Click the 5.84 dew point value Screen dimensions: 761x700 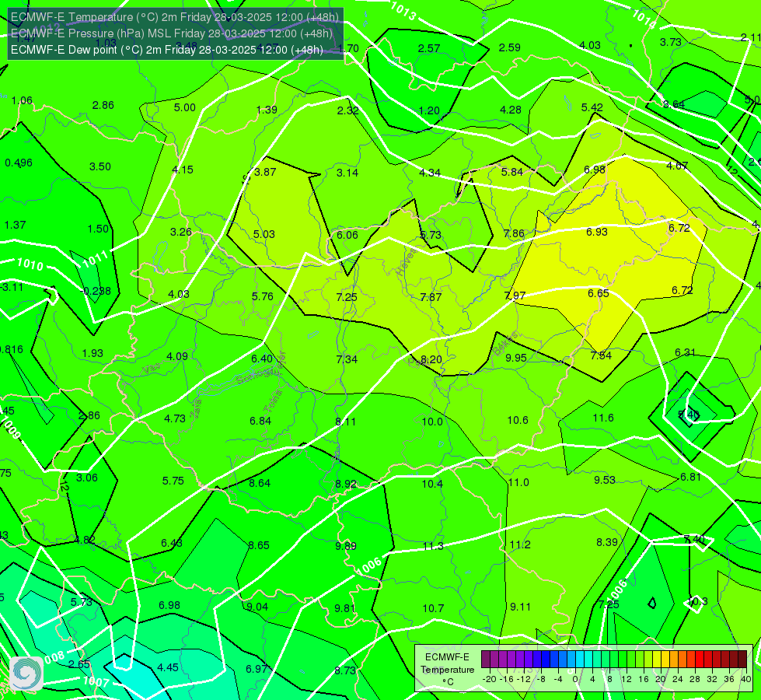[x=512, y=172]
